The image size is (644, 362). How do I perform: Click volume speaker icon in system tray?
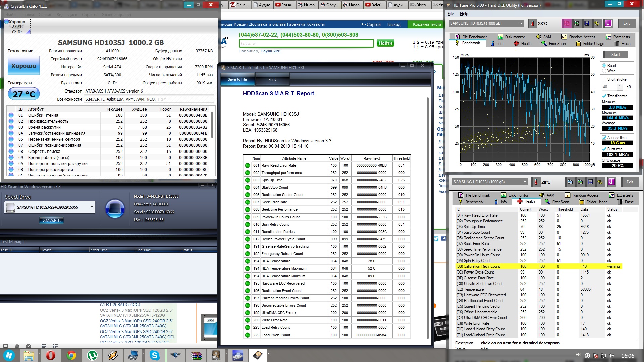coord(611,356)
